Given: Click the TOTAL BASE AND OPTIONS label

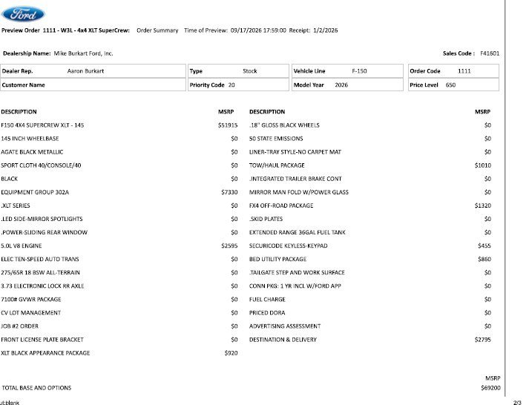Looking at the screenshot, I should 36,388.
